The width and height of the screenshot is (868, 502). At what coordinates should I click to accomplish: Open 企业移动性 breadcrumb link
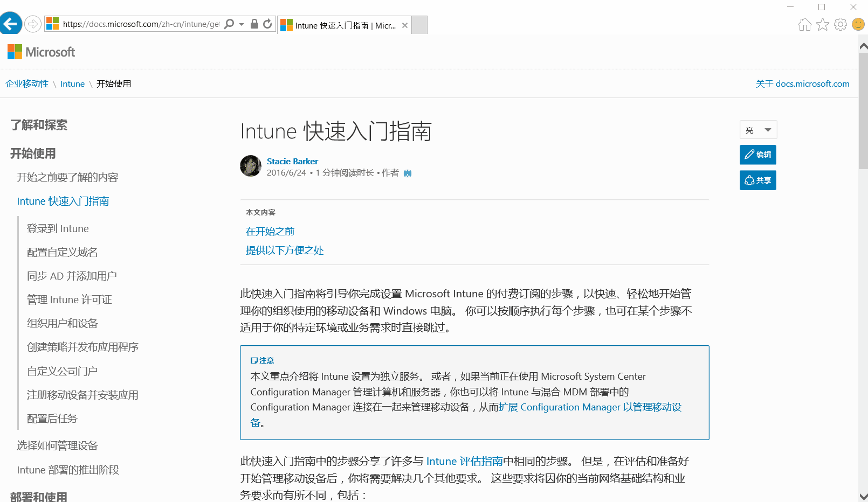(27, 83)
